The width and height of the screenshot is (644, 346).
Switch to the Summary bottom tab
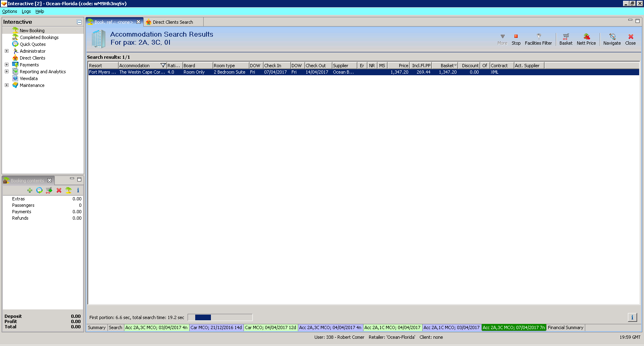tap(97, 327)
